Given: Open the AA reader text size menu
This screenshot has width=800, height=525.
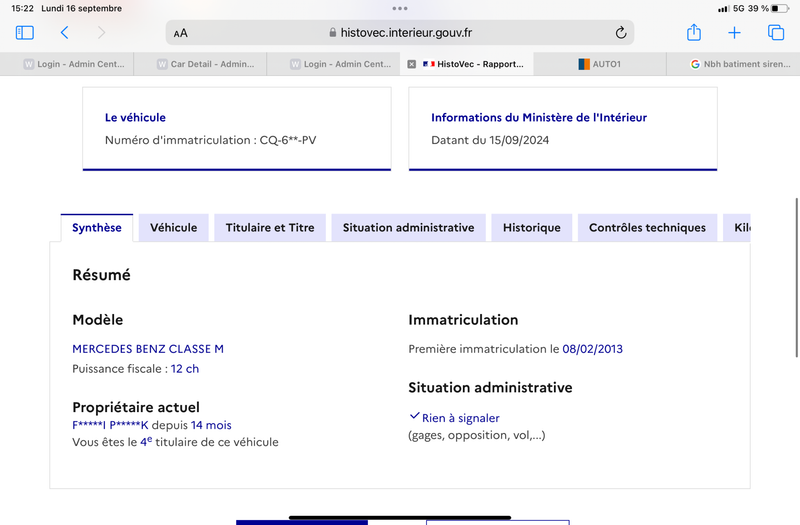Looking at the screenshot, I should (181, 33).
